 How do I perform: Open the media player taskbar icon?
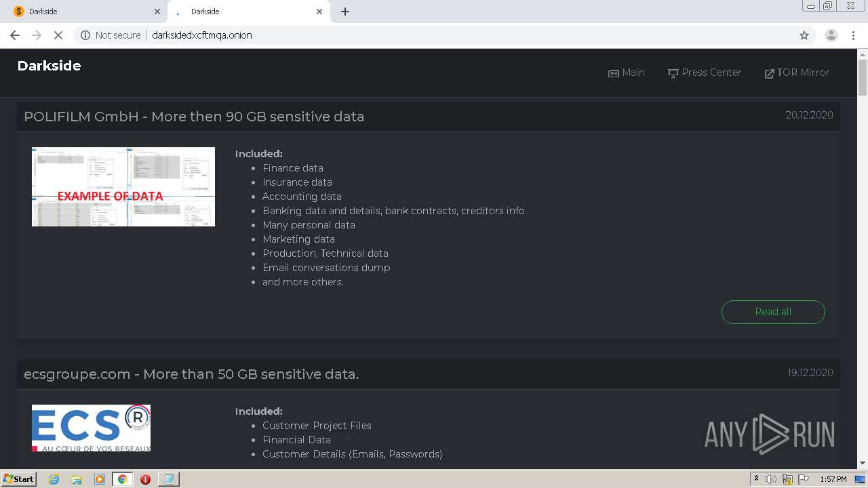click(100, 479)
